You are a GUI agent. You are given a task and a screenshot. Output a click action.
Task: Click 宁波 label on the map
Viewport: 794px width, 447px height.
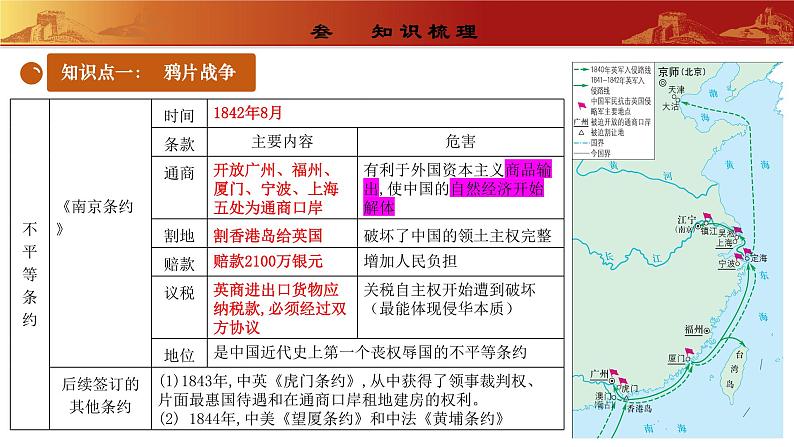(x=726, y=264)
